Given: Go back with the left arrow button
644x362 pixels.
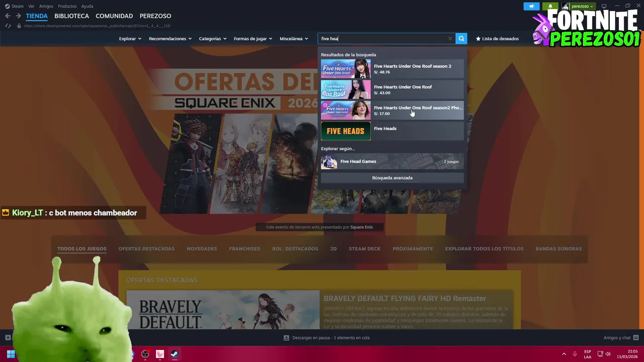Looking at the screenshot, I should click(8, 16).
